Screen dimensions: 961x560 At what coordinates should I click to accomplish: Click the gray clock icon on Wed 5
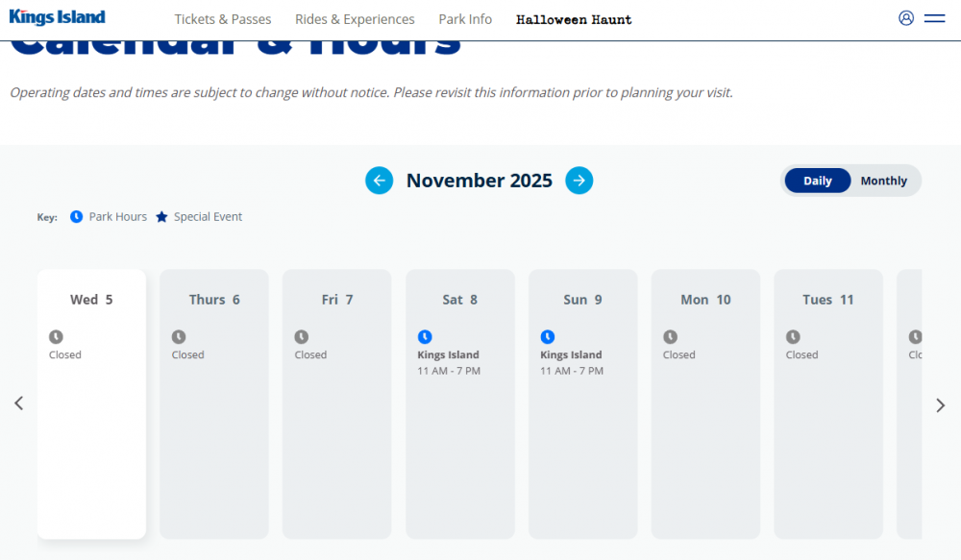click(56, 337)
